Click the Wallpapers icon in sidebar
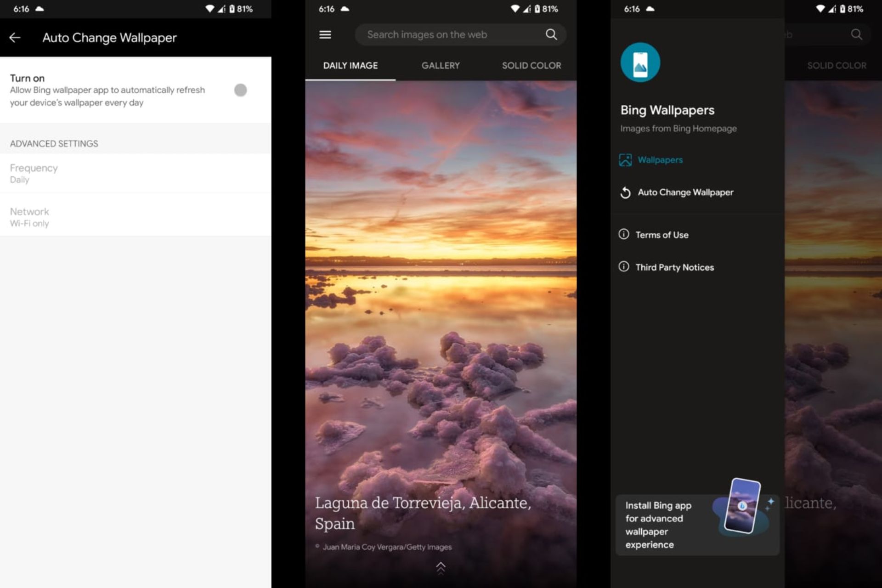Screen dimensions: 882x588 624,159
